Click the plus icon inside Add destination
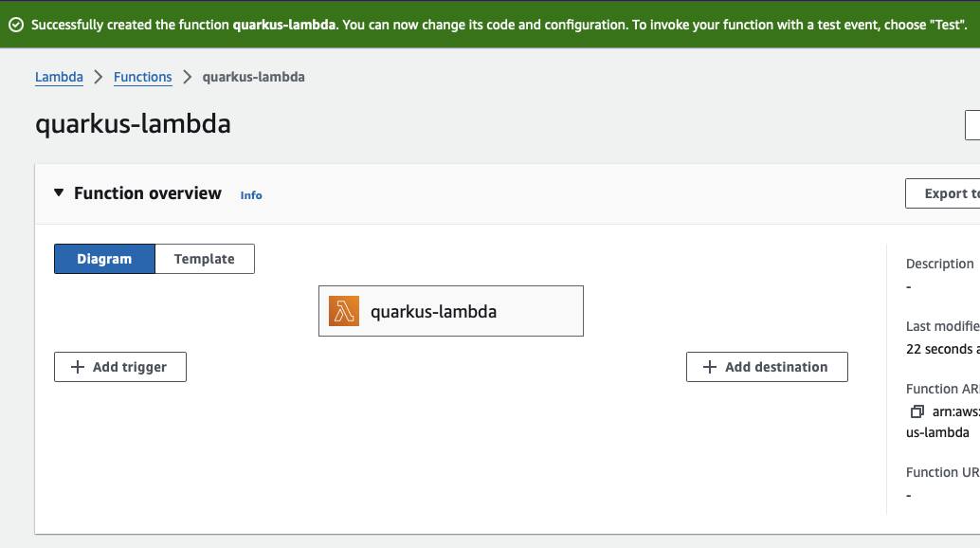The height and width of the screenshot is (548, 980). point(708,367)
